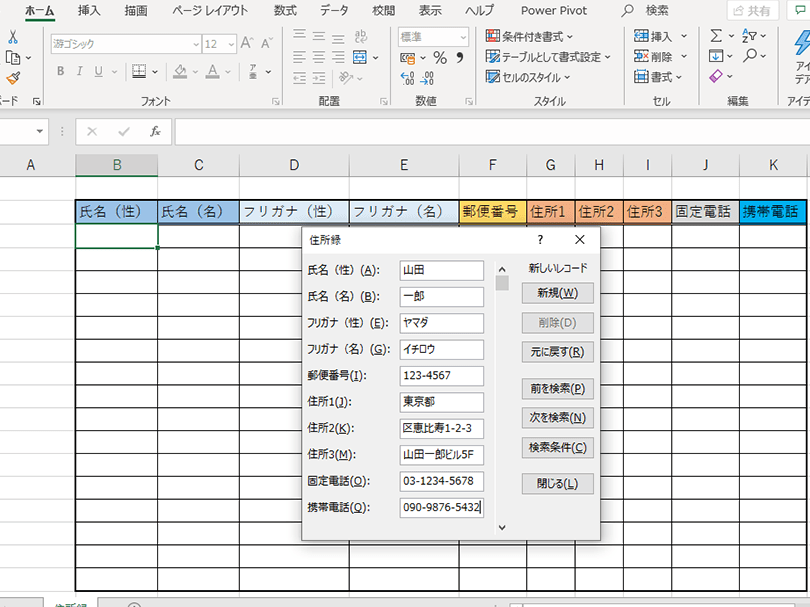Toggle Italic formatting
This screenshot has height=607, width=810.
coord(80,71)
